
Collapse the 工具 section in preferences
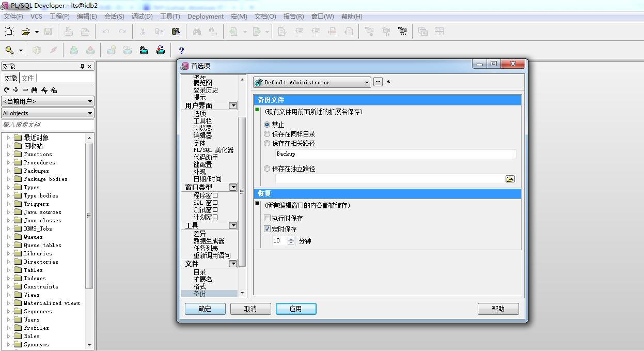[233, 225]
